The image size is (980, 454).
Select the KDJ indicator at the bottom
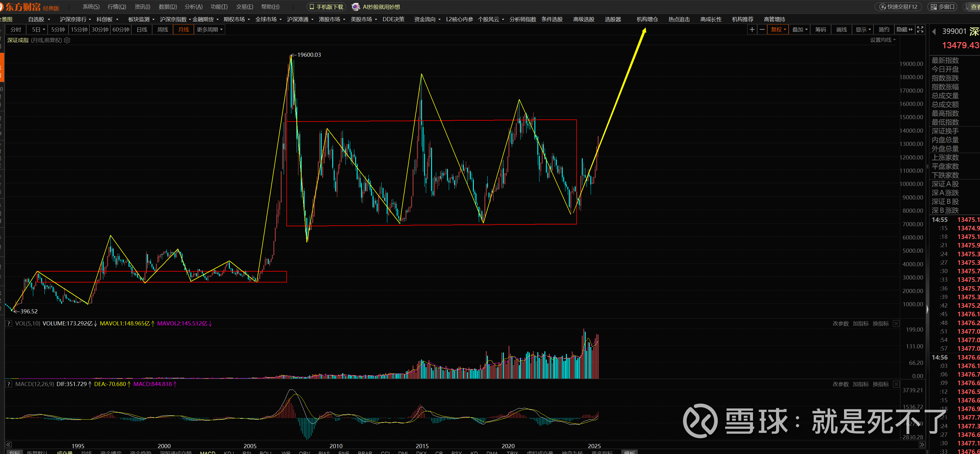point(229,452)
